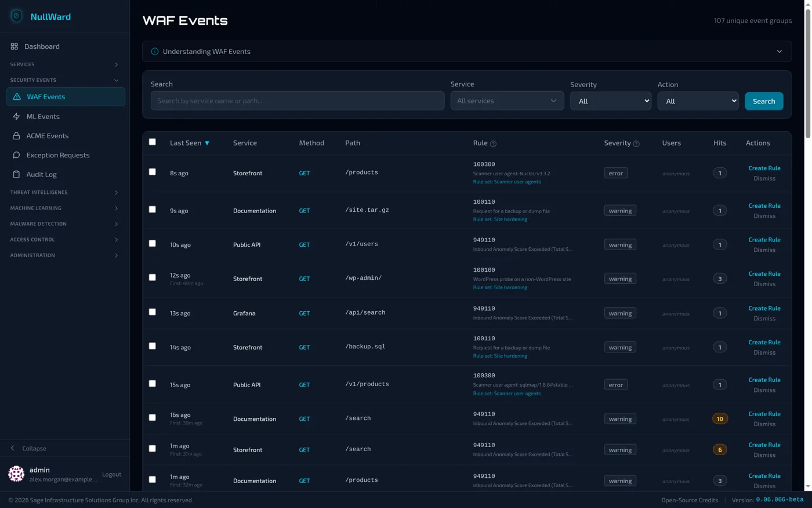Click the ML Events lightning icon
This screenshot has height=508, width=812.
coord(16,117)
